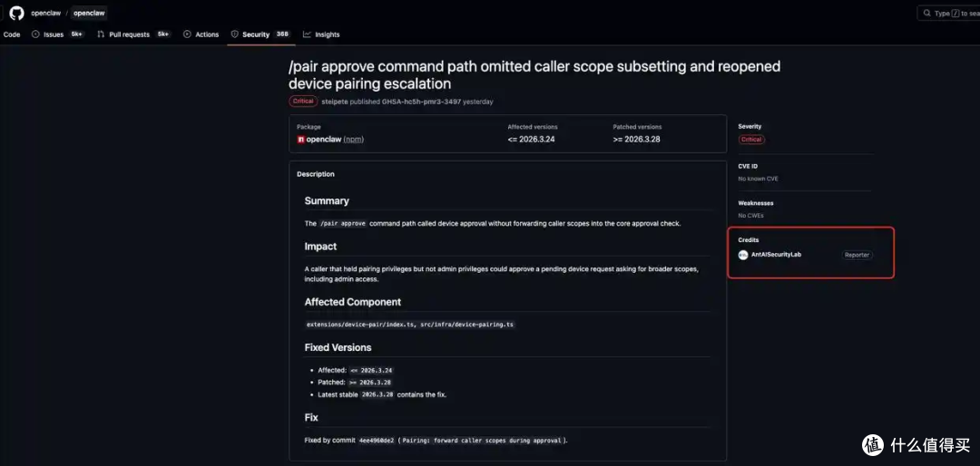Click the Critical severity label under title
Image resolution: width=980 pixels, height=466 pixels.
[303, 102]
